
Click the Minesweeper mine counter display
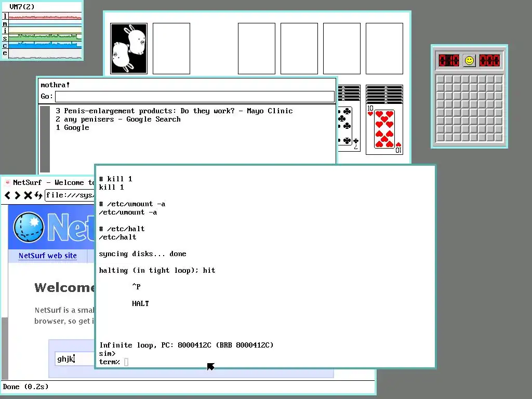pos(448,61)
